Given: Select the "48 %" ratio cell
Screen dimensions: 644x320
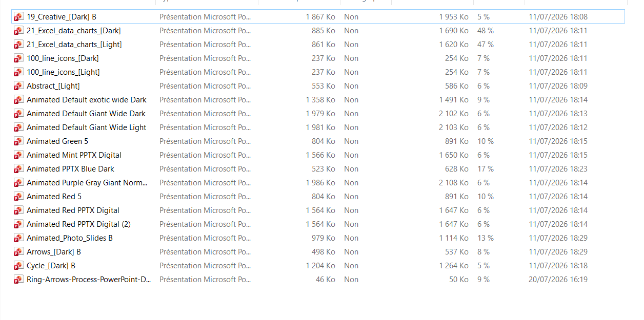Looking at the screenshot, I should pyautogui.click(x=486, y=31).
